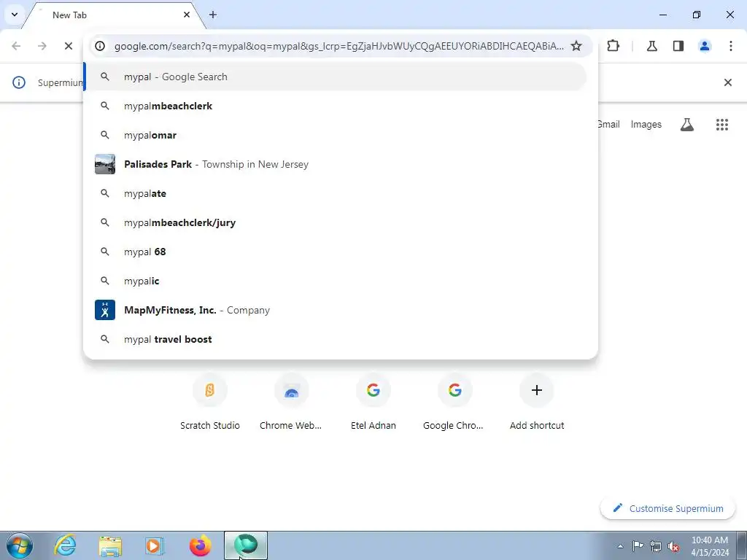Viewport: 747px width, 560px height.
Task: Open the Gmail link
Action: point(609,124)
